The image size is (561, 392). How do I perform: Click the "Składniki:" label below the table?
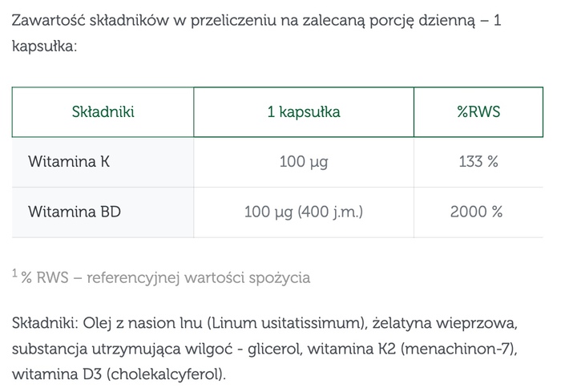(x=46, y=323)
